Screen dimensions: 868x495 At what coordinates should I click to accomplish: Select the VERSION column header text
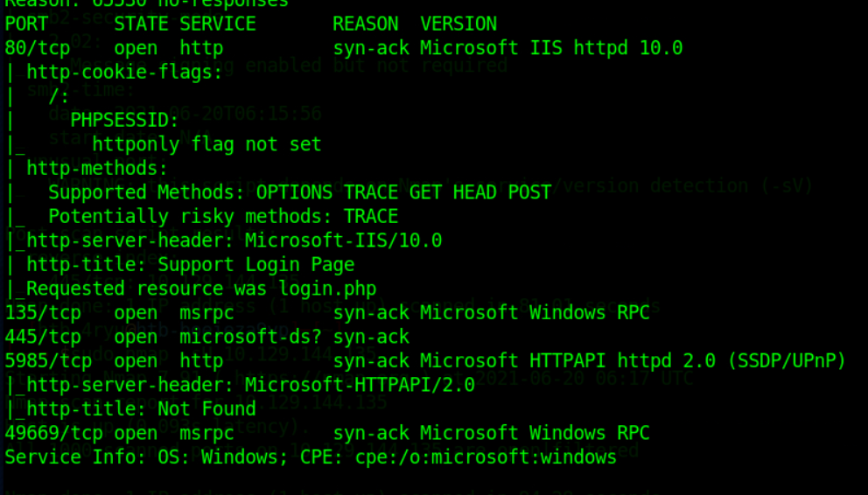click(458, 24)
